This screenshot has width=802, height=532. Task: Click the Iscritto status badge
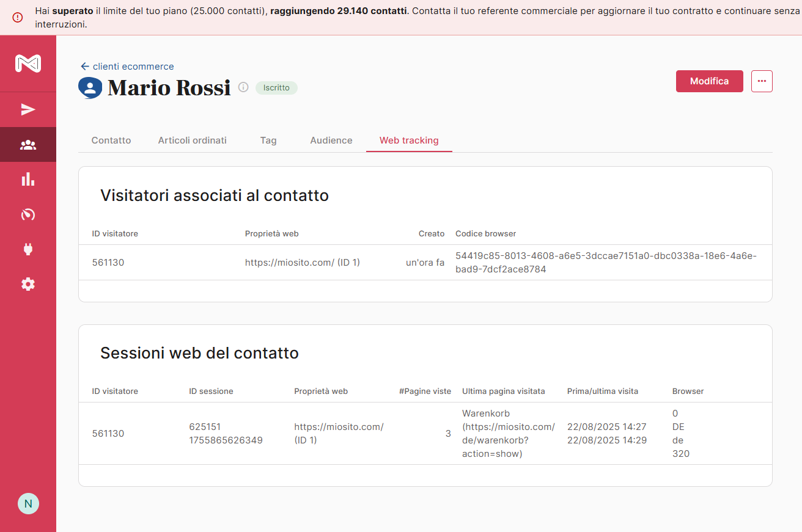pyautogui.click(x=276, y=88)
